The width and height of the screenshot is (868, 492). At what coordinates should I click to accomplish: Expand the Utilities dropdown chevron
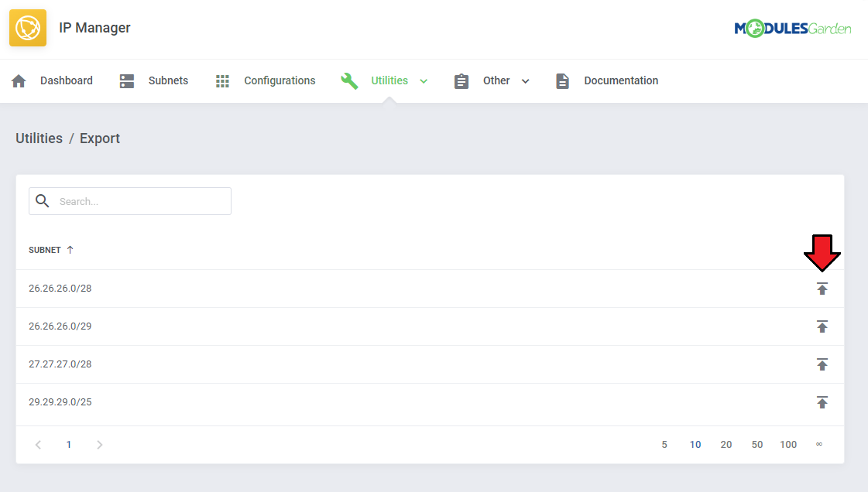(424, 81)
